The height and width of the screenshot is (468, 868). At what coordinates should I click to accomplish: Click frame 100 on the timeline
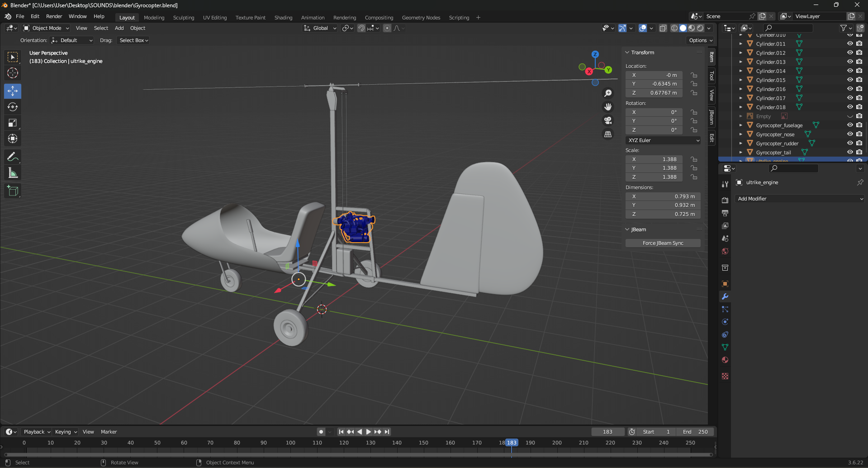pyautogui.click(x=290, y=443)
